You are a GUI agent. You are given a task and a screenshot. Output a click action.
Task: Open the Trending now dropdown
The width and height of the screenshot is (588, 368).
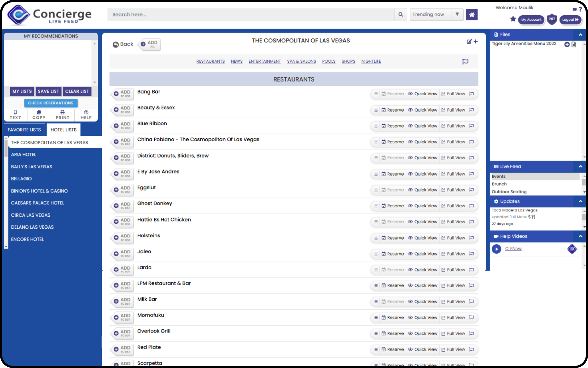[436, 14]
